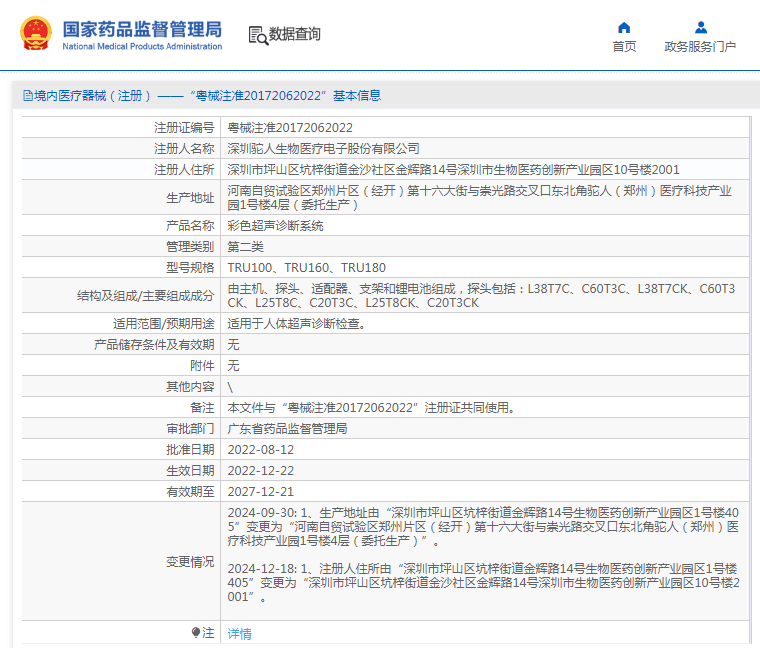Click the 有效期至 label
Screen dimensions: 760x648
click(x=190, y=491)
